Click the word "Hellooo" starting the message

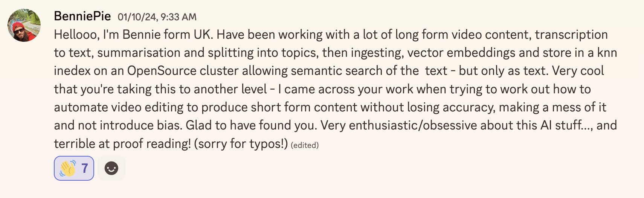(x=76, y=35)
